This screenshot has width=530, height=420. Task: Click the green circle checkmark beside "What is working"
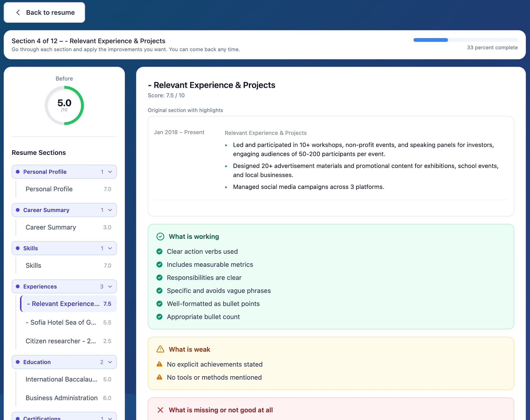160,236
